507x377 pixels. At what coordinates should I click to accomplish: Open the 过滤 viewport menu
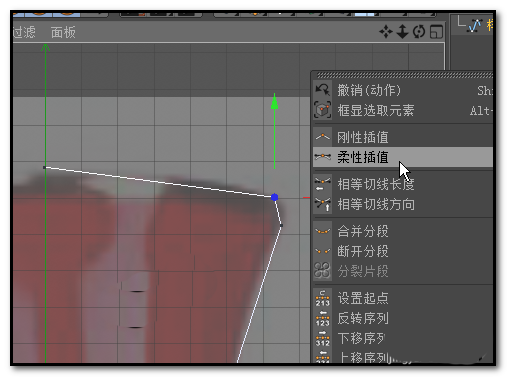[24, 32]
